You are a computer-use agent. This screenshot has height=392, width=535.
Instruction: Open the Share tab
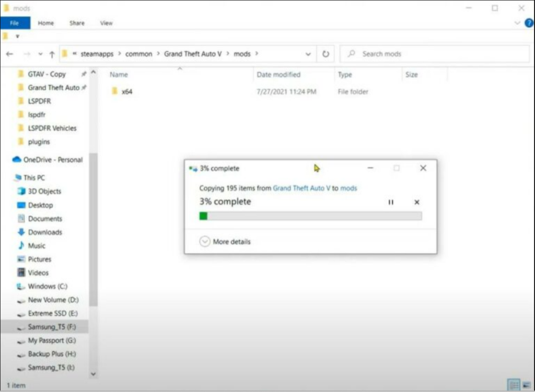(77, 23)
